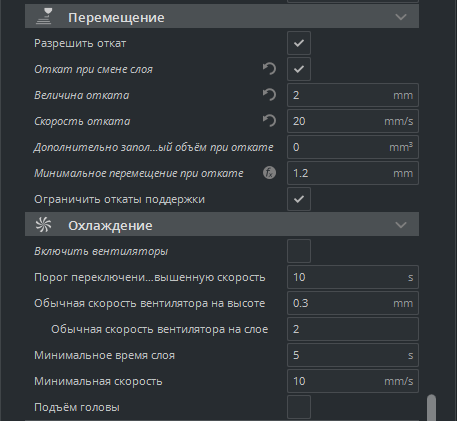The width and height of the screenshot is (457, 421).
Task: Edit the Минимальное время слоя field
Action: click(353, 355)
